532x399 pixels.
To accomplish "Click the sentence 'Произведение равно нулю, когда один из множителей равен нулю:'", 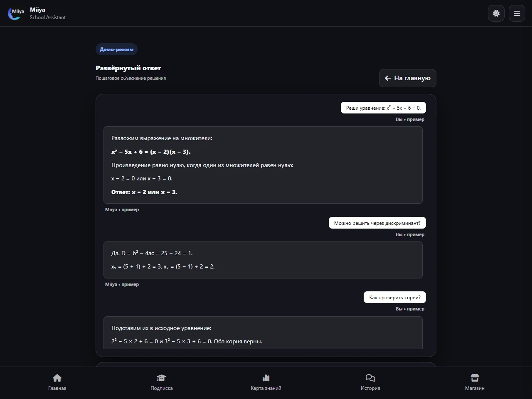I will point(202,165).
